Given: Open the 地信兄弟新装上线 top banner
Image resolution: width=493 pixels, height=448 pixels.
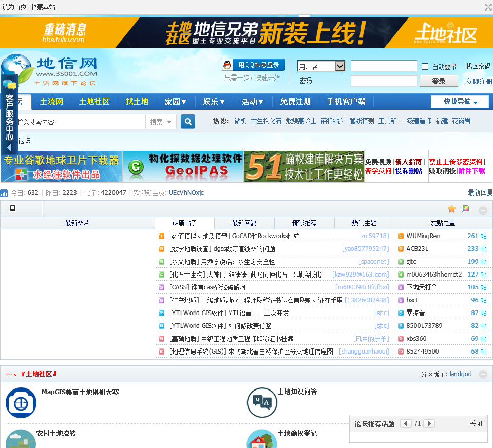Looking at the screenshot, I should [246, 33].
